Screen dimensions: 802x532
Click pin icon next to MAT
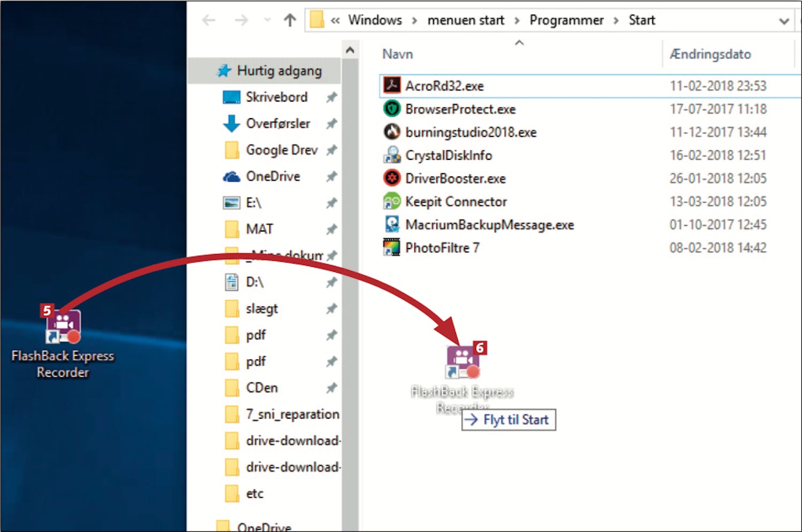coord(331,229)
